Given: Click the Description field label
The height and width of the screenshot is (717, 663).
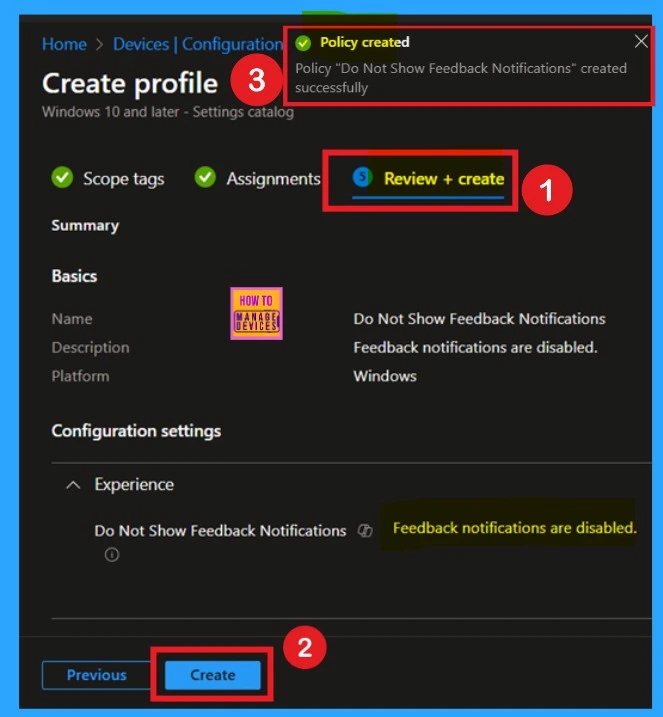Looking at the screenshot, I should point(91,348).
